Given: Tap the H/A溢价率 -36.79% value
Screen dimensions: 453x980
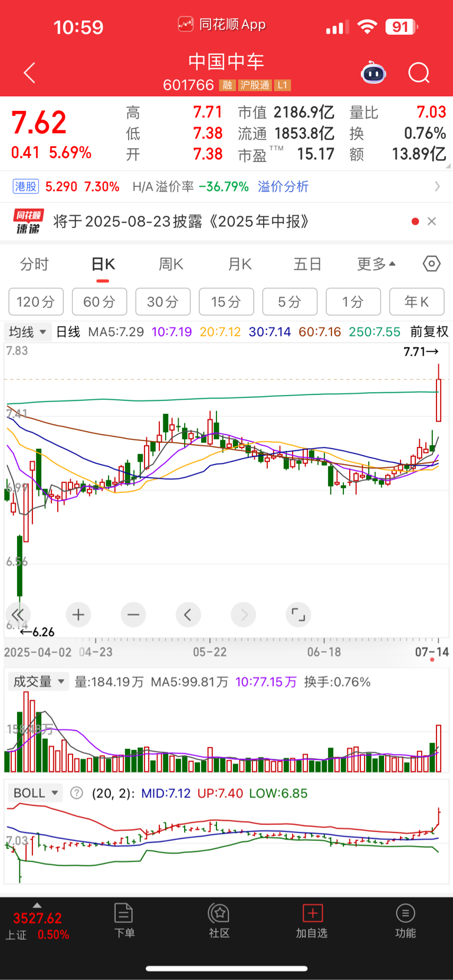Looking at the screenshot, I should click(224, 187).
